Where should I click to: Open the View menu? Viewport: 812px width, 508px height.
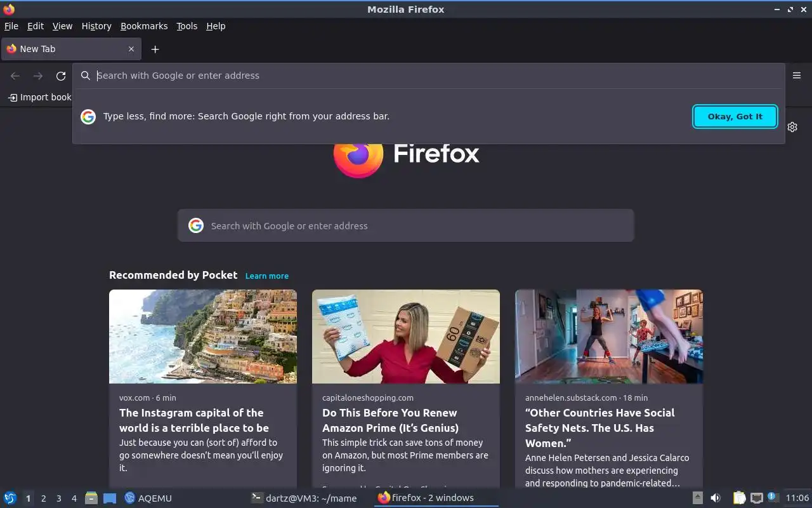62,26
